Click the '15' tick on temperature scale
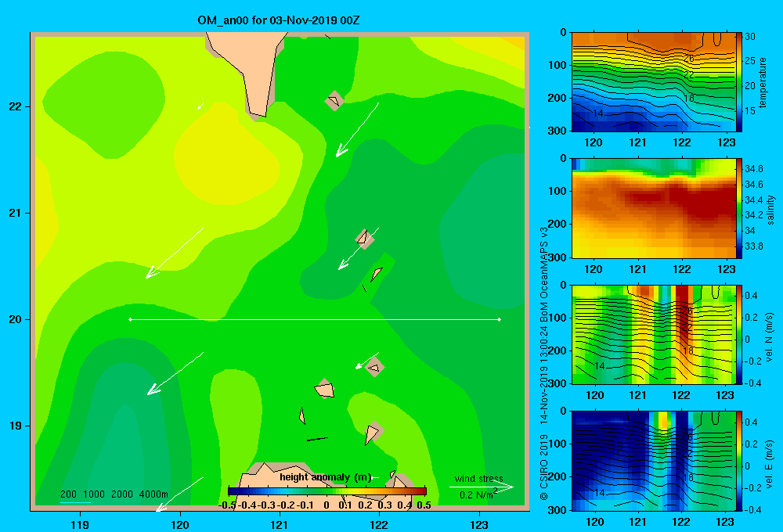Viewport: 783px width, 532px height. pyautogui.click(x=750, y=111)
